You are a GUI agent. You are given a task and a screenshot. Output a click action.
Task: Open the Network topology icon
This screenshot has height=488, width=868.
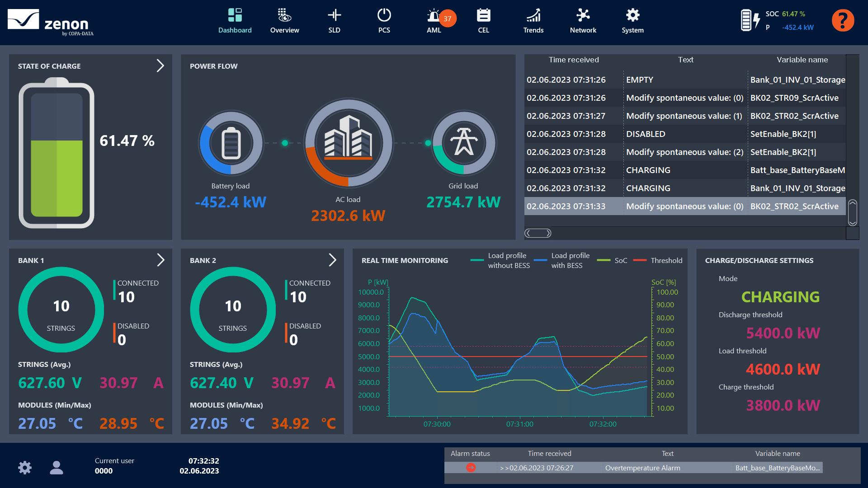coord(583,16)
